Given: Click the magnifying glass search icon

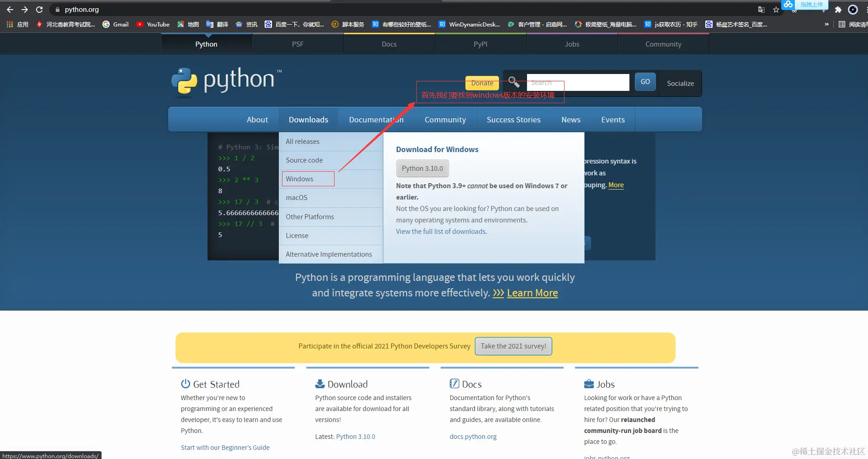Looking at the screenshot, I should coord(514,82).
